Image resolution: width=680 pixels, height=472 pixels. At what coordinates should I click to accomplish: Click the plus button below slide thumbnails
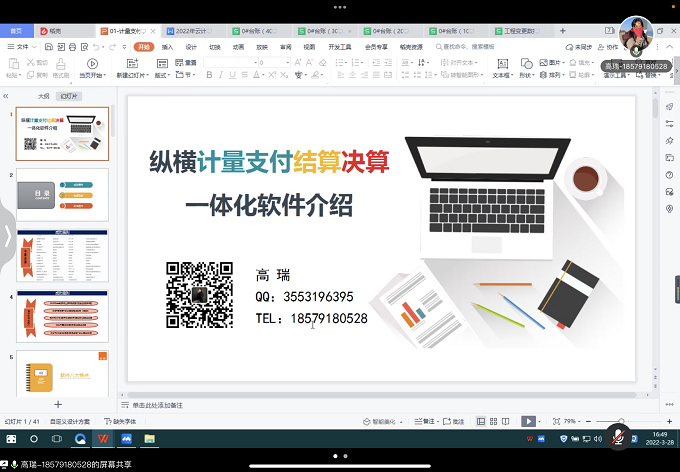tap(58, 404)
